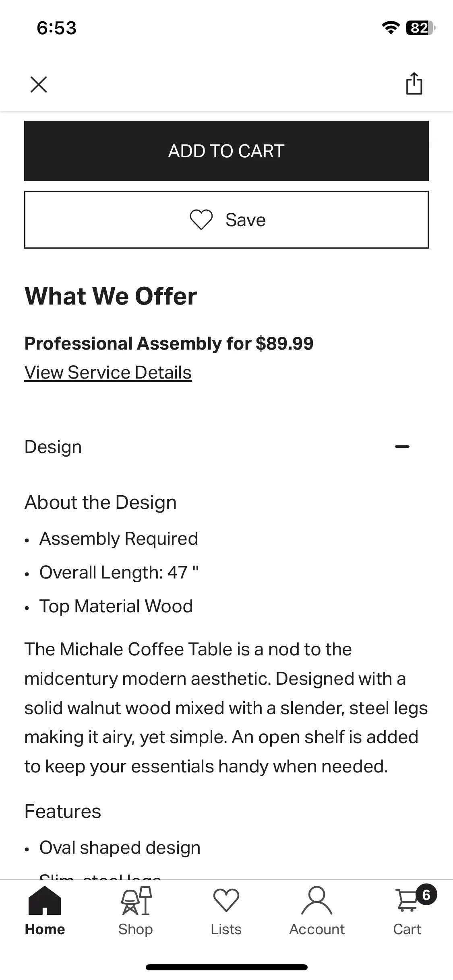Save item with the heart button
The height and width of the screenshot is (980, 453).
click(x=226, y=220)
